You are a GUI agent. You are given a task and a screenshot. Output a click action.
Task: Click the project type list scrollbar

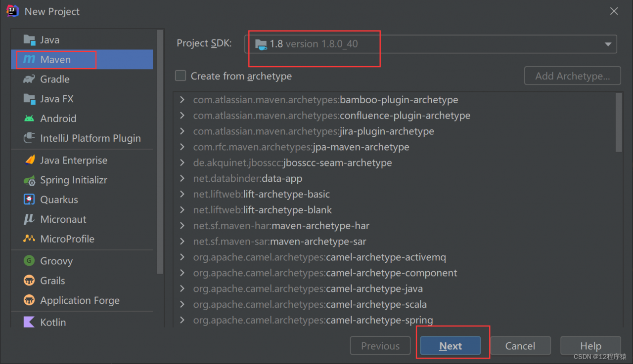[160, 152]
